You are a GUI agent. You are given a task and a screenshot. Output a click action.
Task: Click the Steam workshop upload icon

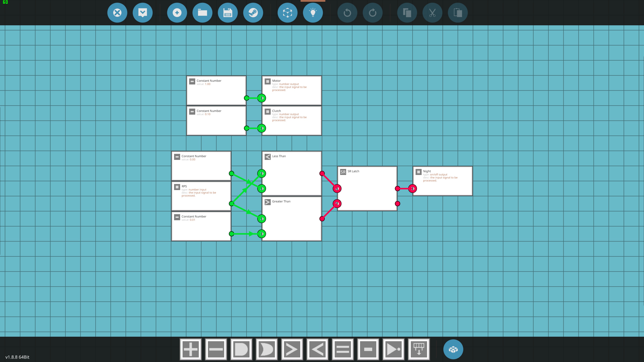click(253, 13)
